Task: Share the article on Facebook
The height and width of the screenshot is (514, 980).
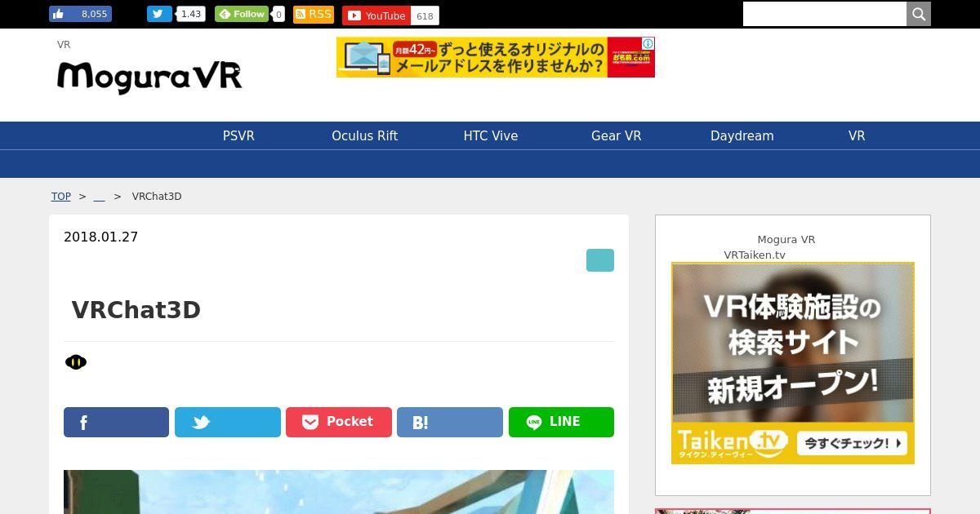Action: click(116, 422)
